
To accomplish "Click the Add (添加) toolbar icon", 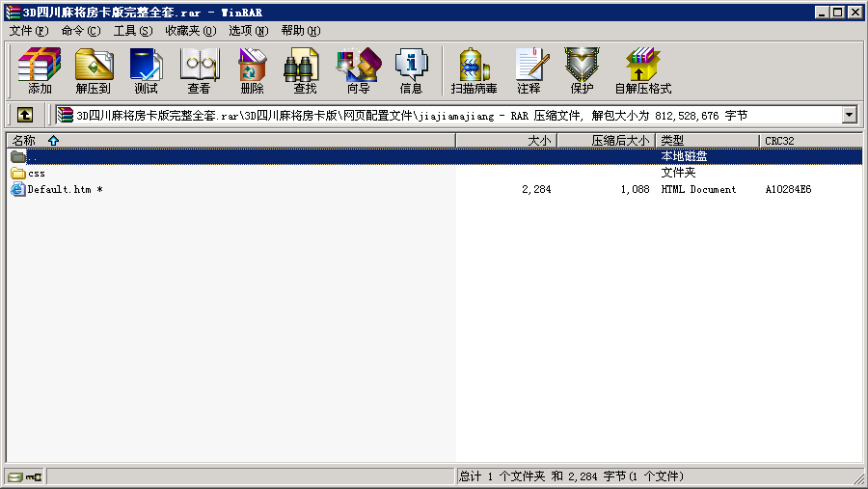I will coord(40,70).
